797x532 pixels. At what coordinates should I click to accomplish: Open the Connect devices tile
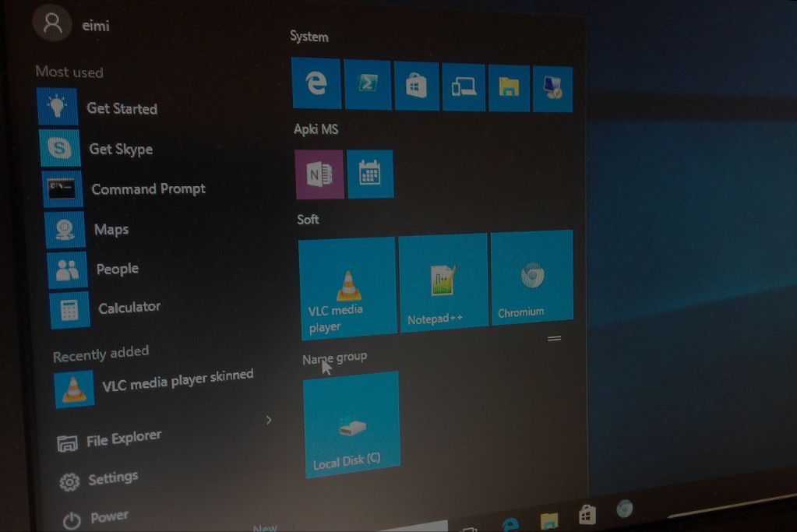tap(464, 87)
